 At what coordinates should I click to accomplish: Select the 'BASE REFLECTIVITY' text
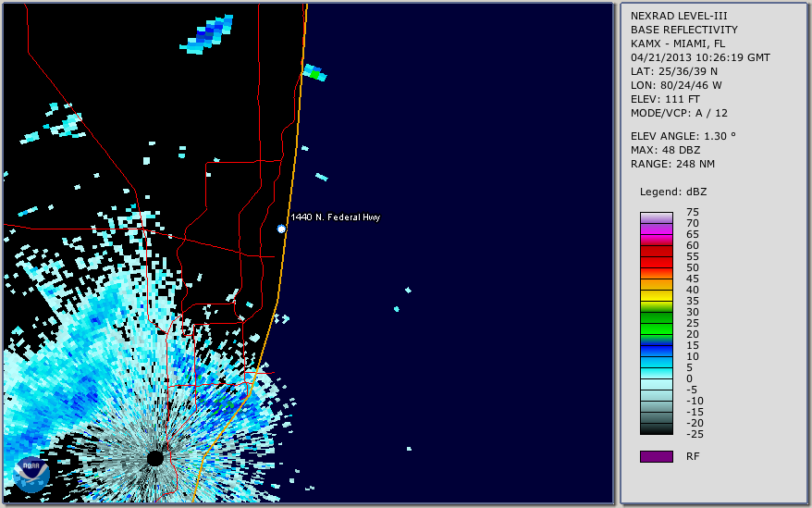684,30
